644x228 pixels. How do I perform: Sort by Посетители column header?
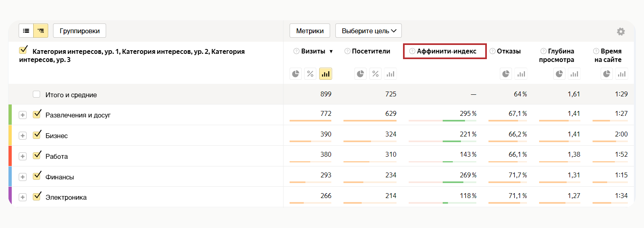click(x=371, y=51)
